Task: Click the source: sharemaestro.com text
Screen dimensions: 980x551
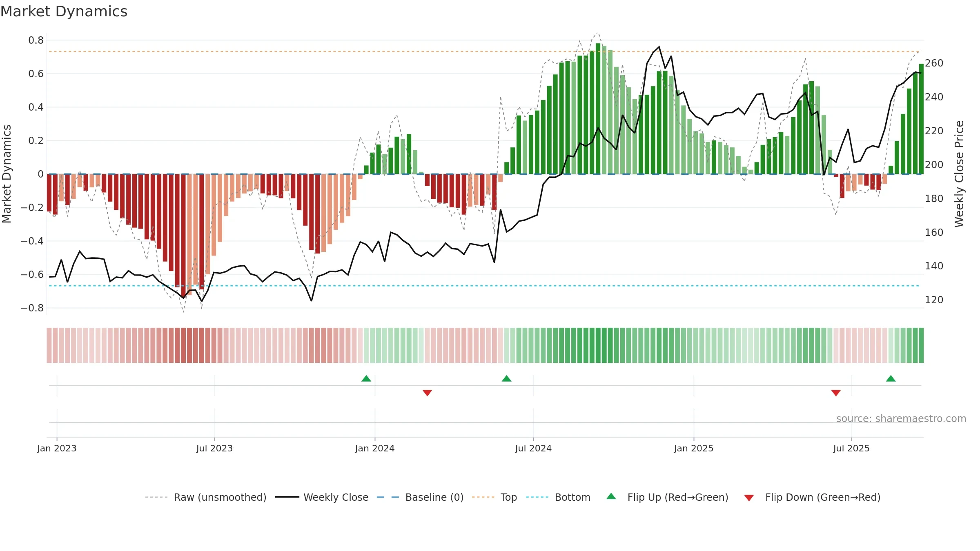Action: 901,418
